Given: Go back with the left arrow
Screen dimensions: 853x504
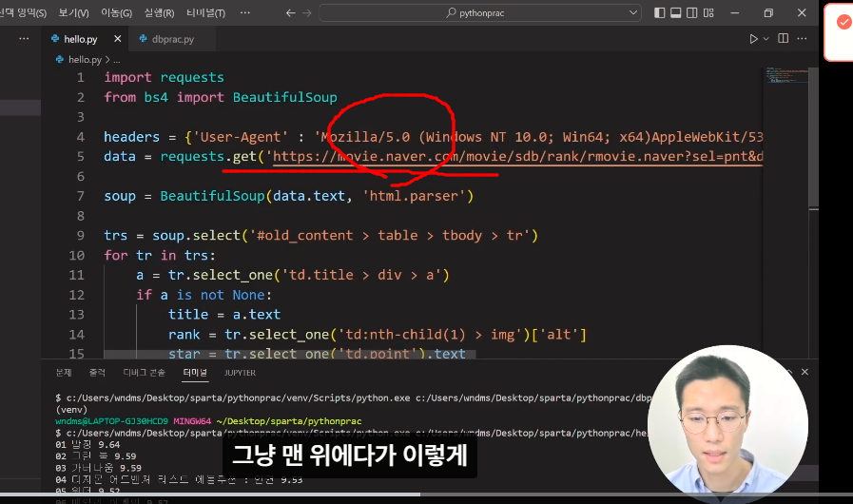Looking at the screenshot, I should pos(290,12).
